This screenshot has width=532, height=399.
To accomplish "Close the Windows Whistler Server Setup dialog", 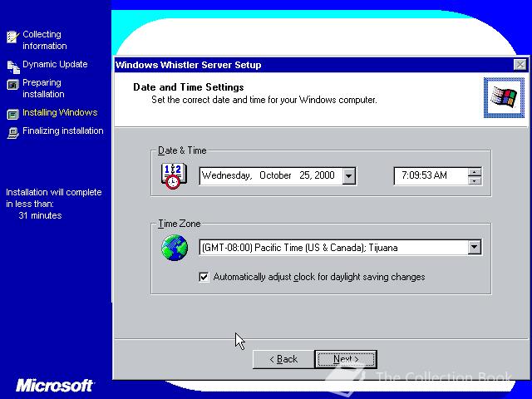I will tap(520, 65).
